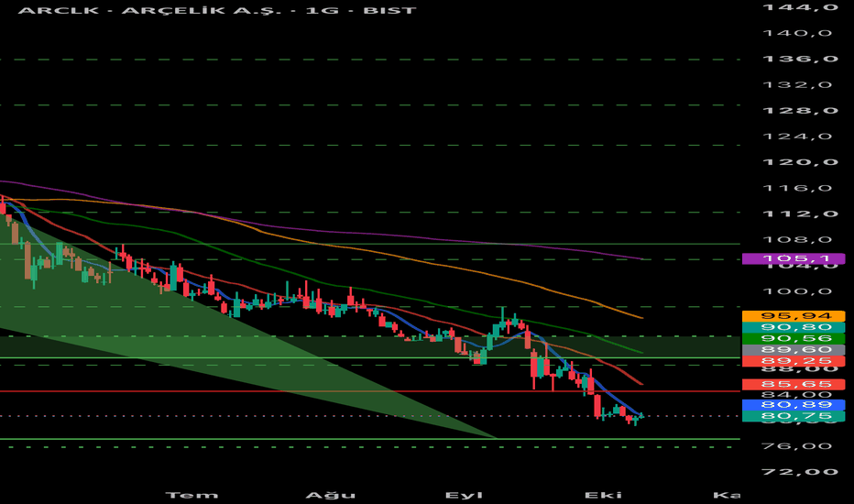The height and width of the screenshot is (504, 854).
Task: Select the purple 105,1 price label
Action: pos(794,258)
